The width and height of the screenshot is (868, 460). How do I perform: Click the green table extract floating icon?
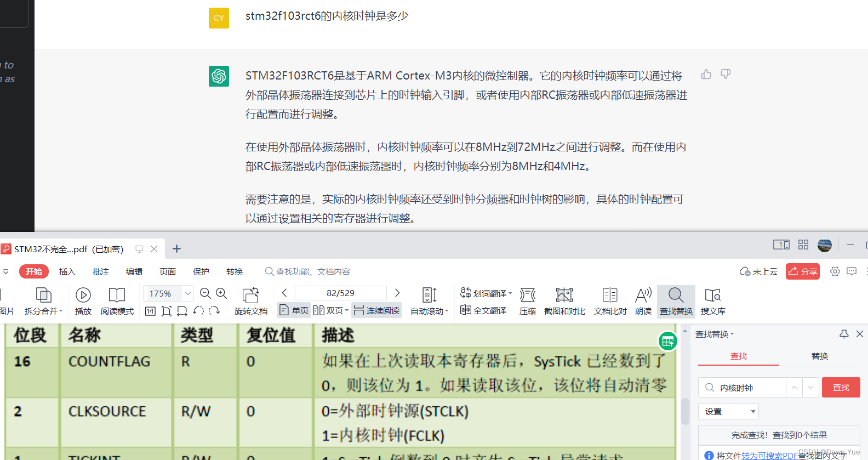pos(667,342)
